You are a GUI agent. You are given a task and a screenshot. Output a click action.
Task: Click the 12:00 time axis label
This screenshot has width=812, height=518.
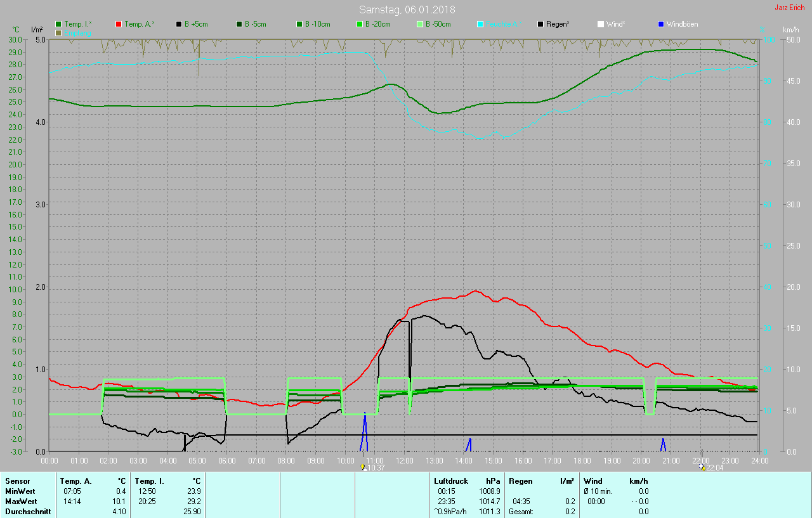(405, 460)
